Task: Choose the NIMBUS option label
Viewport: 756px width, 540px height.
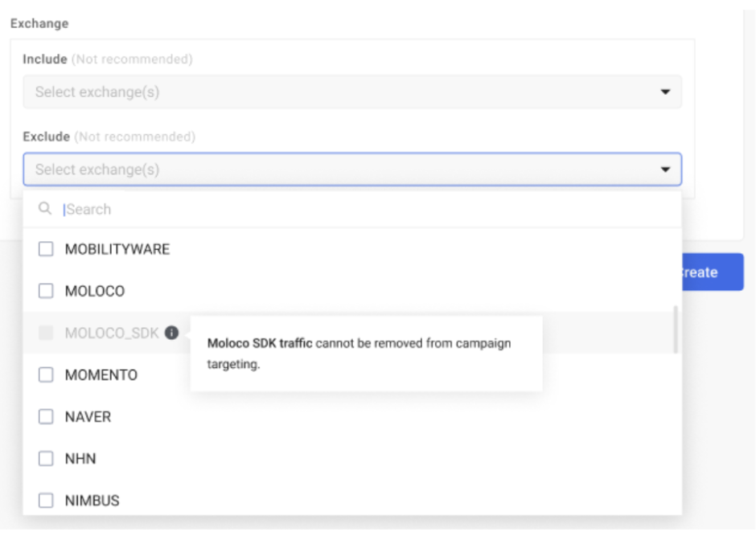Action: [x=92, y=501]
